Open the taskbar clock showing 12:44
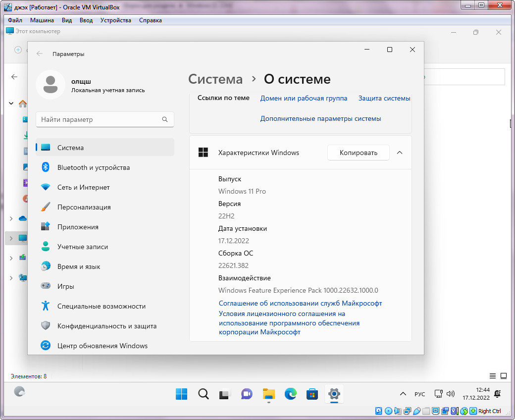This screenshot has height=420, width=515. coord(476,394)
